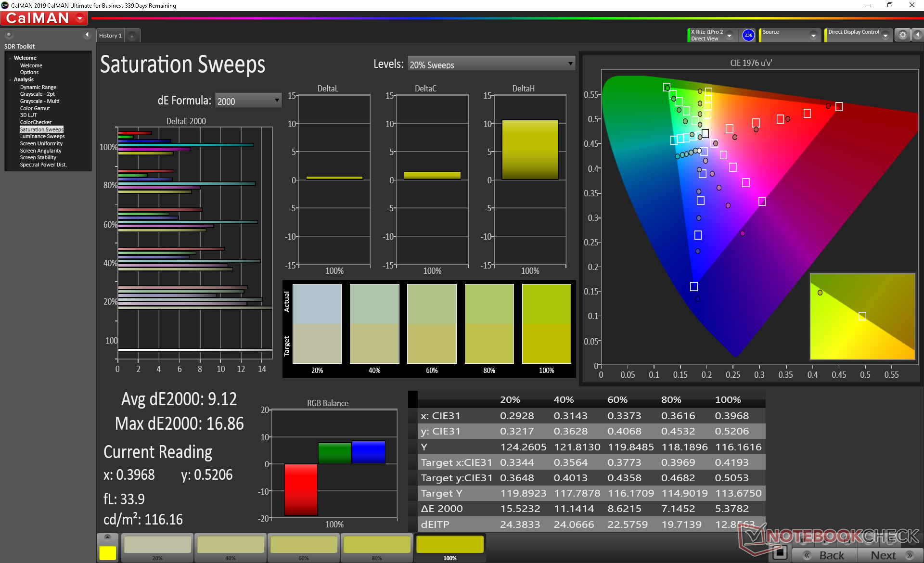Collapse right panel with top-right arrow icon
Viewport: 924px width, 563px height.
[x=918, y=35]
